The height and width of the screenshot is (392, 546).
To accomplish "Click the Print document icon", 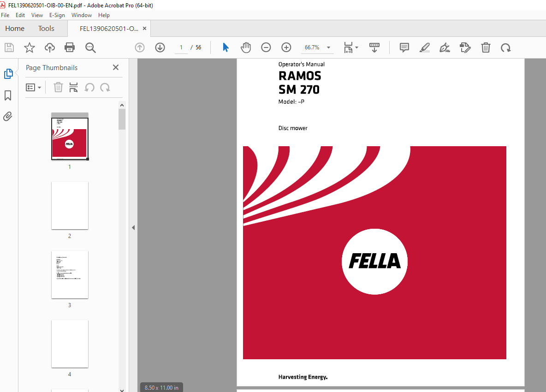I will 69,48.
